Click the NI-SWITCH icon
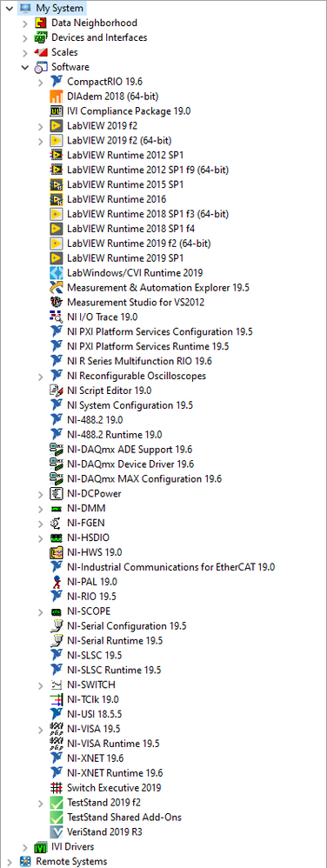 point(57,684)
